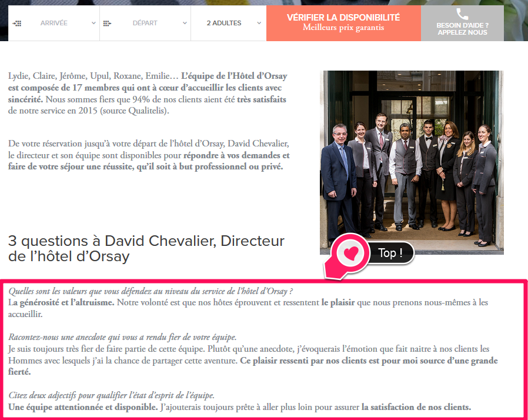This screenshot has height=420, width=528.
Task: Expand the 2 ADULTES guest selector
Action: (229, 24)
